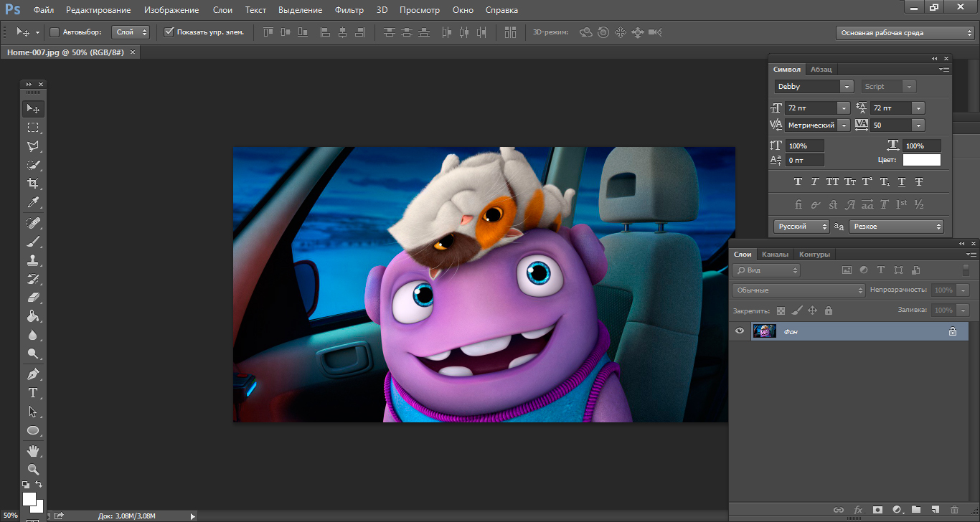Select the Zoom tool in toolbox
This screenshot has width=980, height=522.
[33, 469]
